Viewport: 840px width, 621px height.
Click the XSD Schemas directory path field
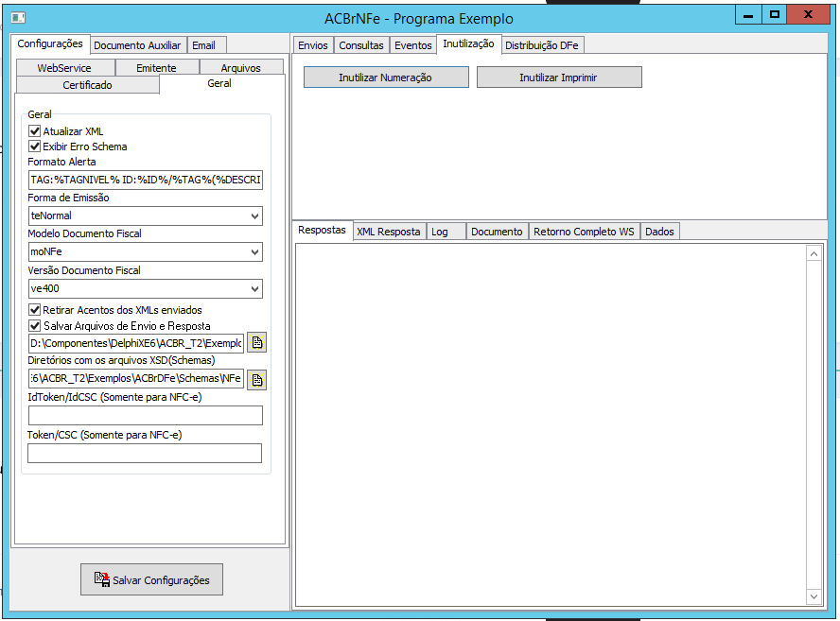[x=136, y=378]
